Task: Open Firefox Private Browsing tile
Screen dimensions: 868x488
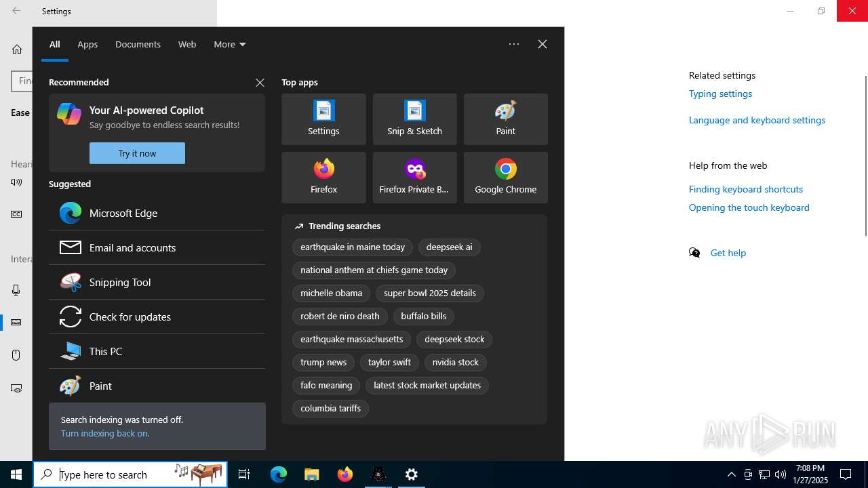Action: tap(414, 178)
